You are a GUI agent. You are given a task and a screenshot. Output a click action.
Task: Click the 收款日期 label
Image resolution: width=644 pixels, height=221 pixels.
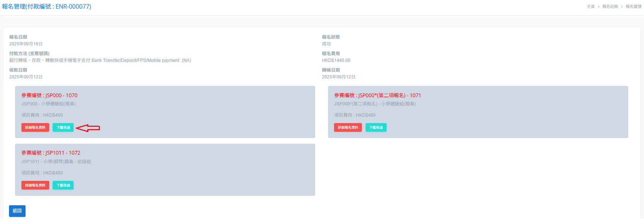pos(18,70)
